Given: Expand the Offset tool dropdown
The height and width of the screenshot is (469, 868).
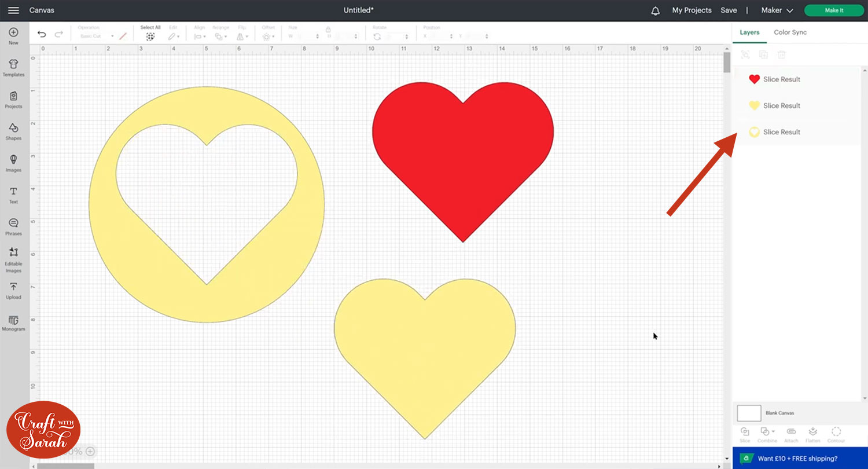Looking at the screenshot, I should pyautogui.click(x=268, y=34).
